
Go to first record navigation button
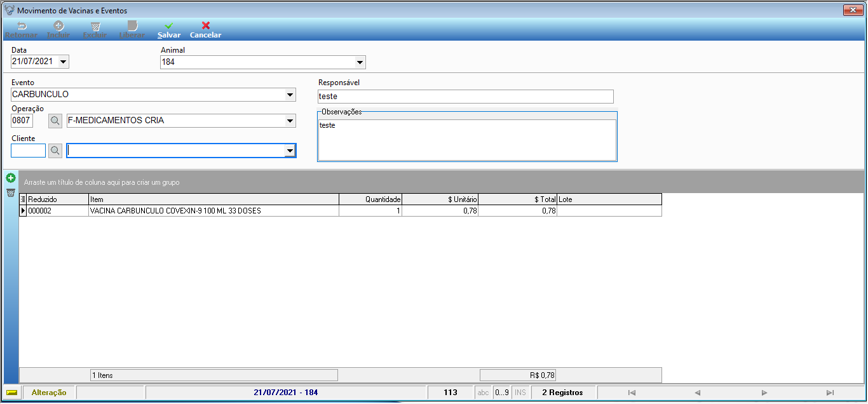pyautogui.click(x=631, y=393)
